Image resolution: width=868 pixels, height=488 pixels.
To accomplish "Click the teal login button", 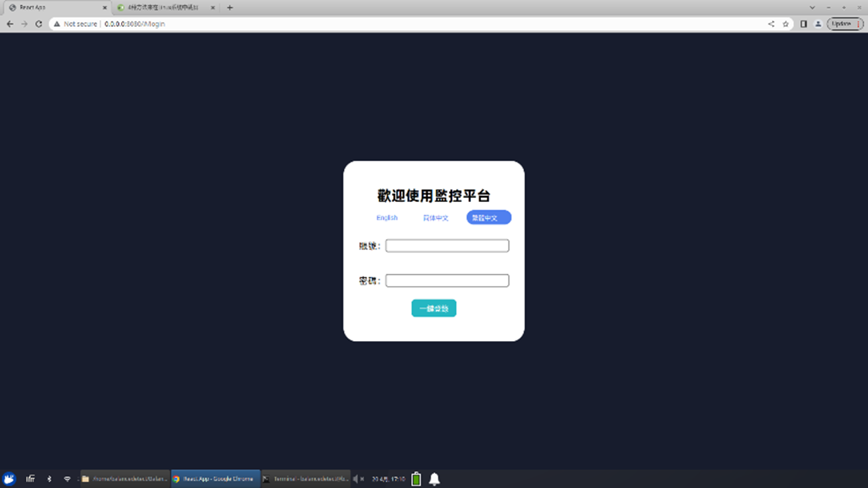I will (x=433, y=308).
